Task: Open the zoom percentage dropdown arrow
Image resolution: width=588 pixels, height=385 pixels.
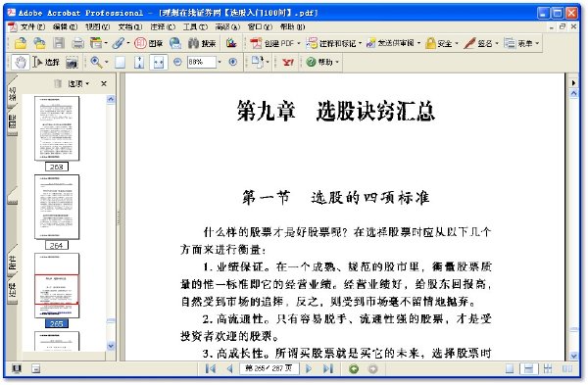Action: click(220, 62)
